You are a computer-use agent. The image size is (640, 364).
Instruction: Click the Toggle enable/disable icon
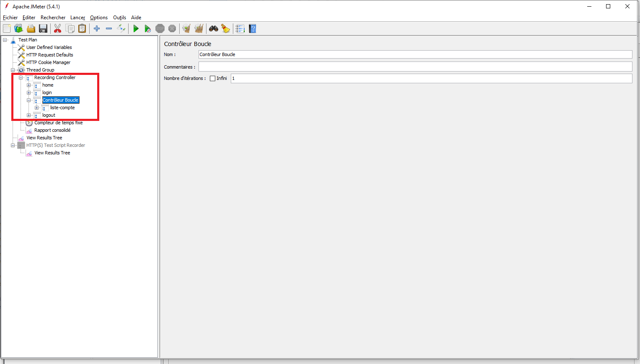(x=121, y=28)
